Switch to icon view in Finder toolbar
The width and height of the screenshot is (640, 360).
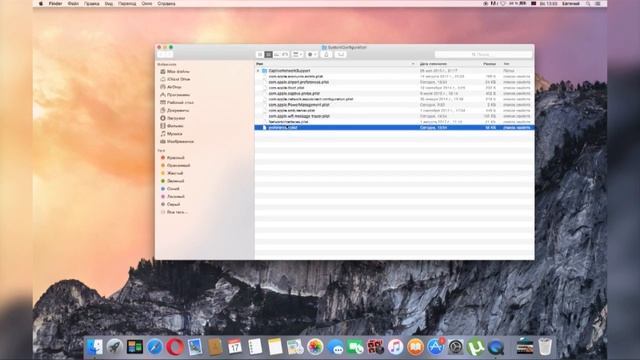click(x=260, y=54)
